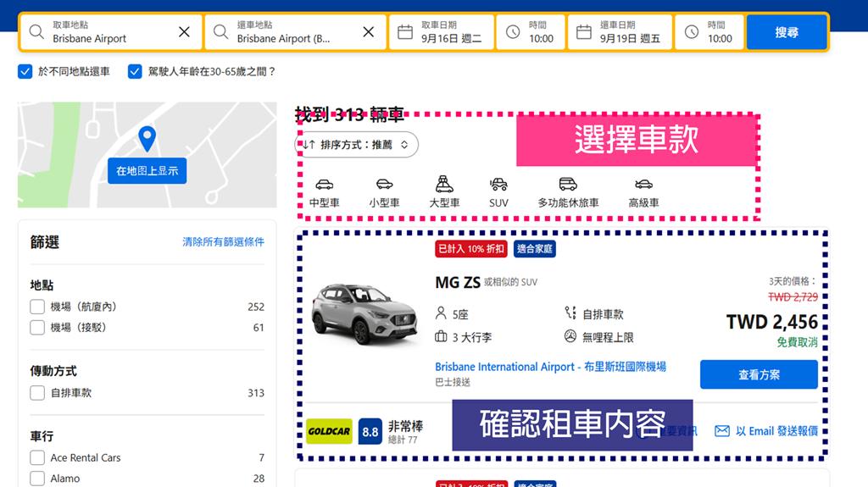This screenshot has height=487, width=868.
Task: Click the pickup location Brisbane Airport field
Action: point(110,32)
